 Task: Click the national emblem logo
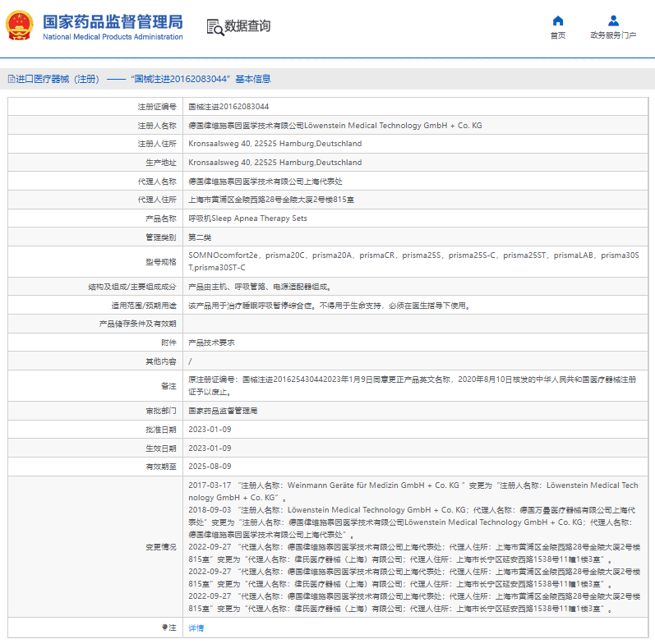coord(19,25)
